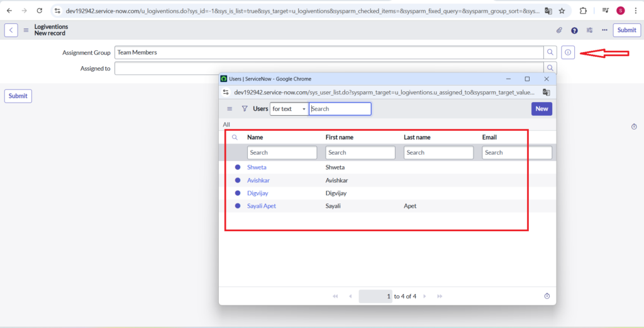Click the Assignment Group info preview icon
644x328 pixels.
point(568,52)
